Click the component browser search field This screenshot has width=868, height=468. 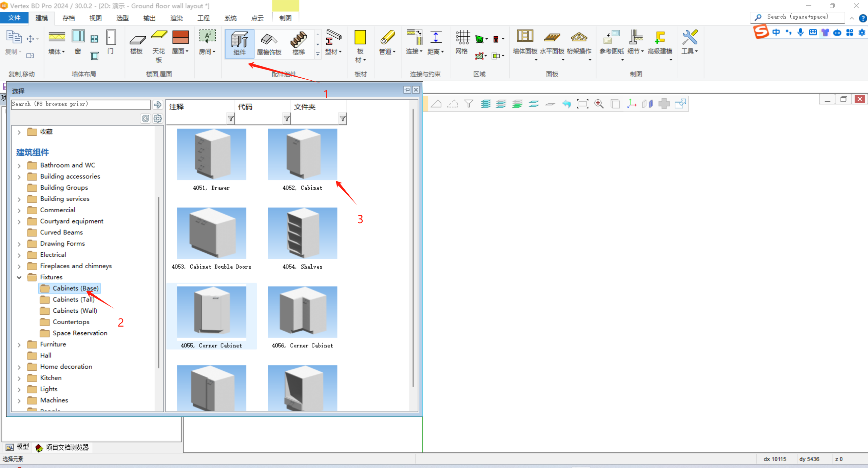pyautogui.click(x=81, y=104)
